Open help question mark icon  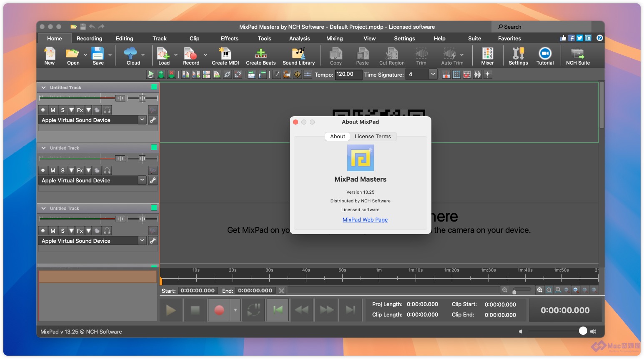pos(600,38)
